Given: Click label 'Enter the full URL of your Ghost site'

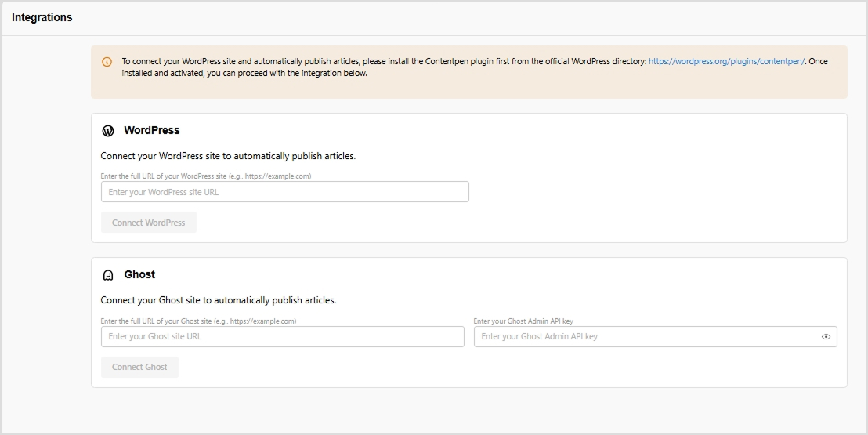Looking at the screenshot, I should (198, 321).
